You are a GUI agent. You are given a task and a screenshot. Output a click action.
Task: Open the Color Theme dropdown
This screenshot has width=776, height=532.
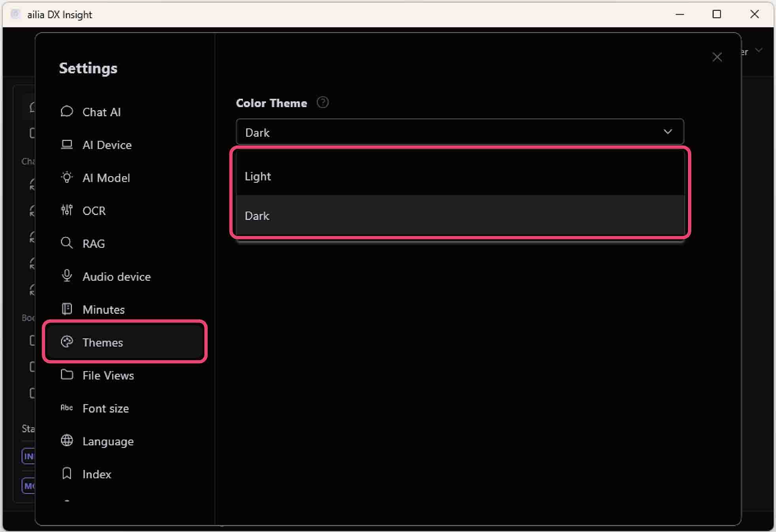point(458,132)
